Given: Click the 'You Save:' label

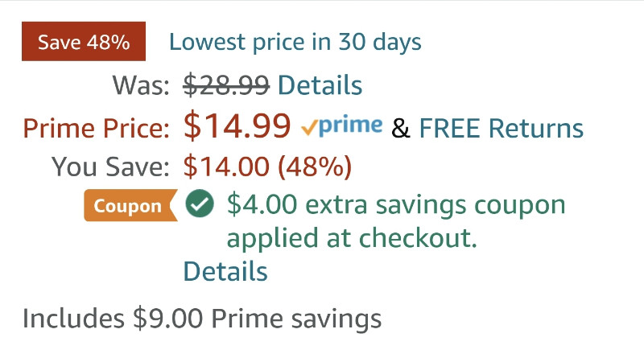Looking at the screenshot, I should tap(110, 167).
